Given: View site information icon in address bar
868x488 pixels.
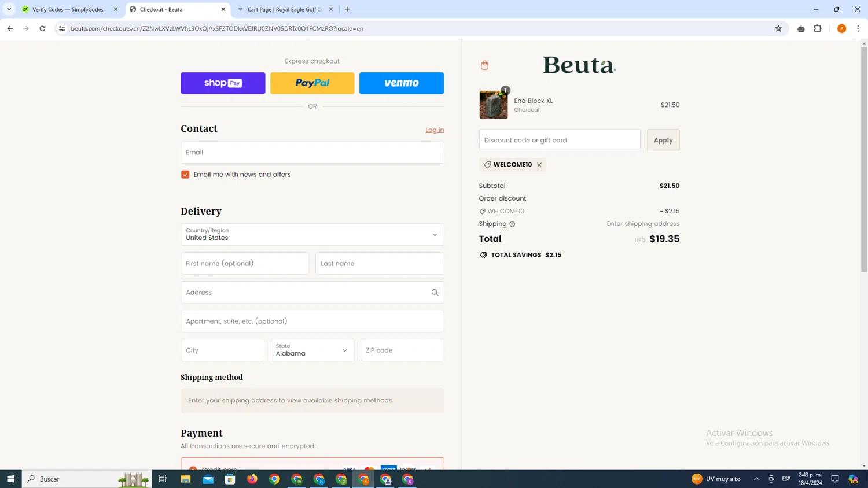Looking at the screenshot, I should [x=62, y=28].
